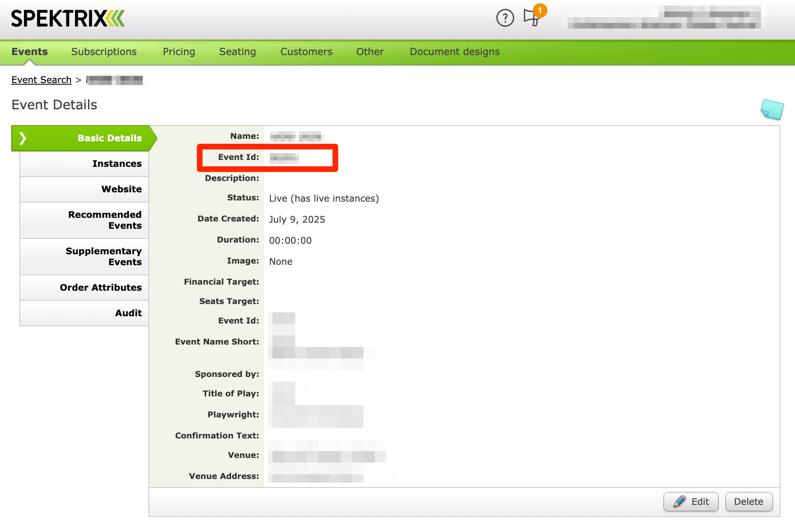This screenshot has height=532, width=795.
Task: Go to the Pricing menu
Action: [179, 52]
